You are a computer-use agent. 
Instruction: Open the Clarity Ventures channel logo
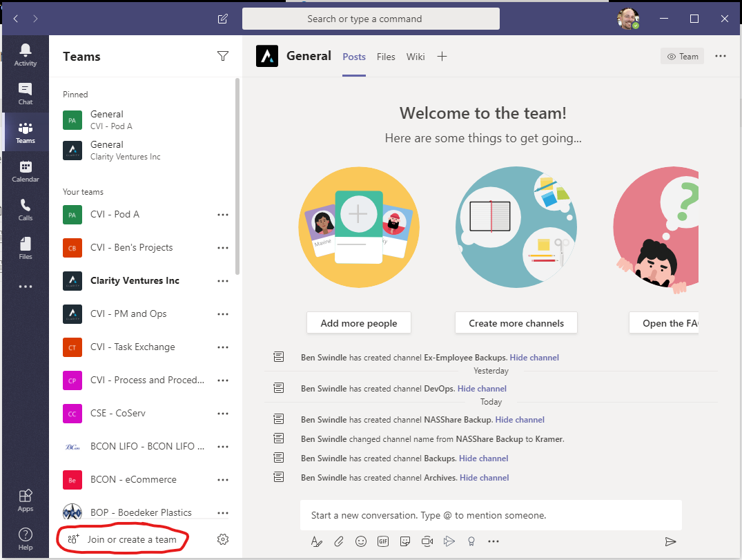click(x=267, y=57)
